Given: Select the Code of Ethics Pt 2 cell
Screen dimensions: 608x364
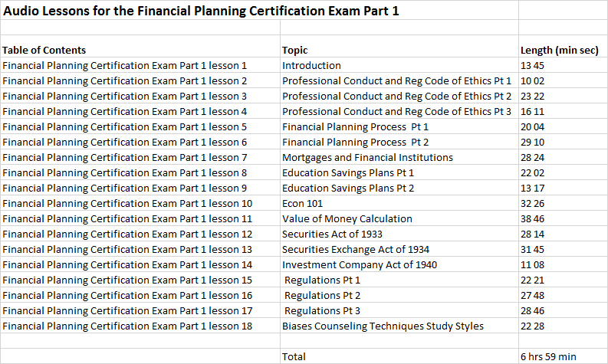Looking at the screenshot, I should click(396, 96).
